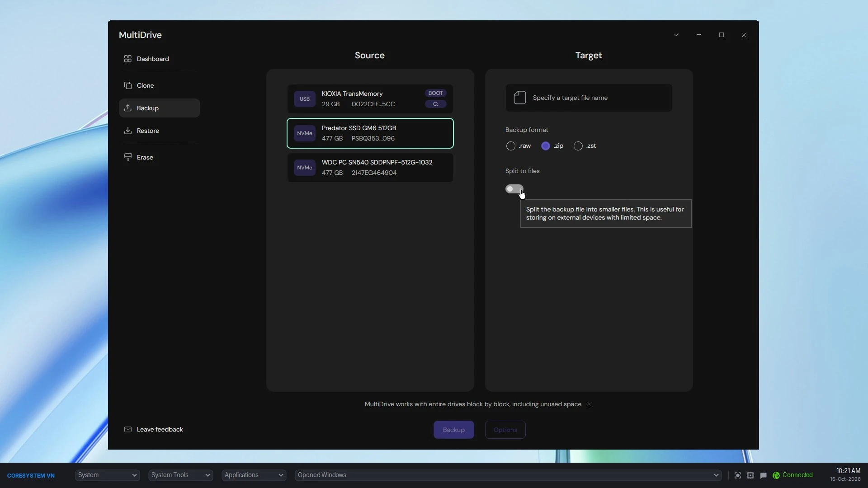Click the target file name field
Viewport: 868px width, 488px height.
589,98
